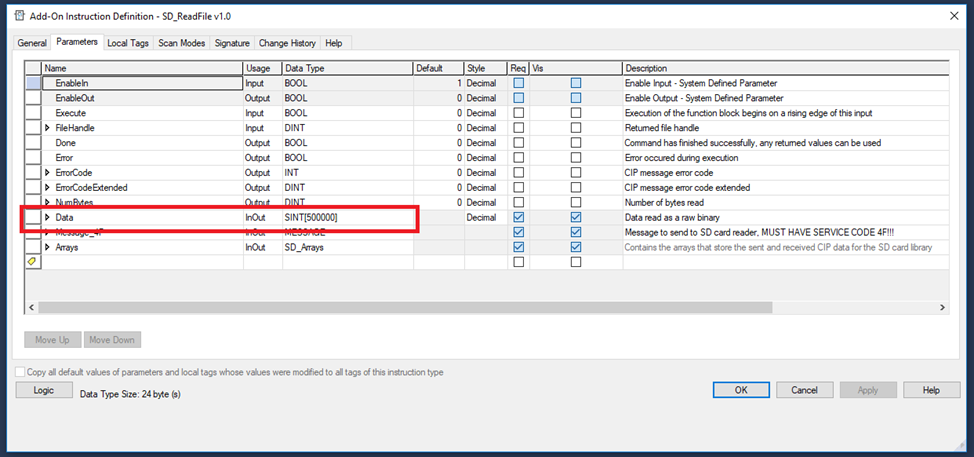Expand the Arrays parameter tree
974x457 pixels.
[47, 247]
